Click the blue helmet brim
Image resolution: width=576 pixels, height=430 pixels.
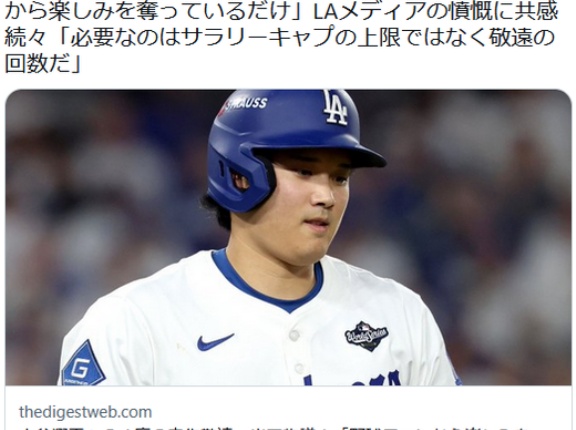(x=318, y=155)
